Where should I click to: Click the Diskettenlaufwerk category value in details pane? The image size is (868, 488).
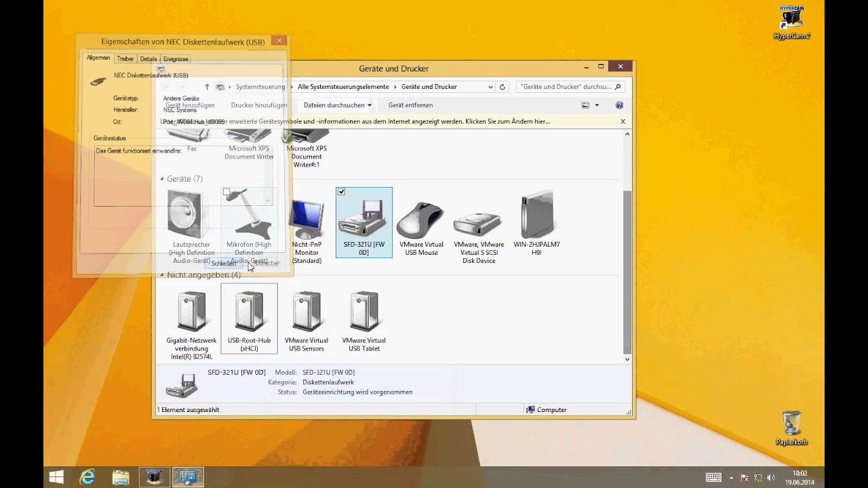click(x=328, y=382)
